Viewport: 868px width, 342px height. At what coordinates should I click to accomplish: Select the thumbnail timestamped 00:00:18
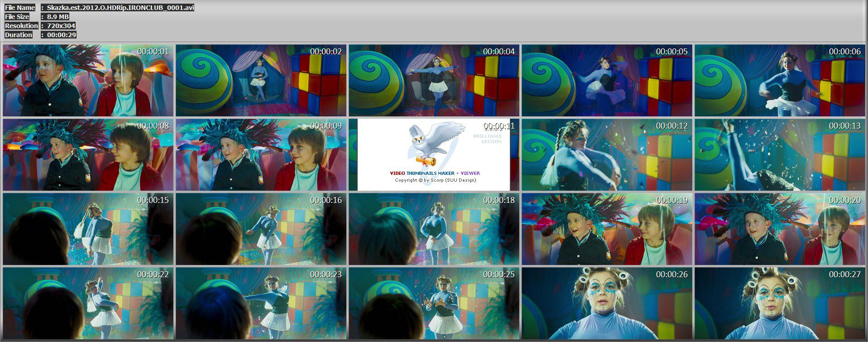(x=434, y=229)
